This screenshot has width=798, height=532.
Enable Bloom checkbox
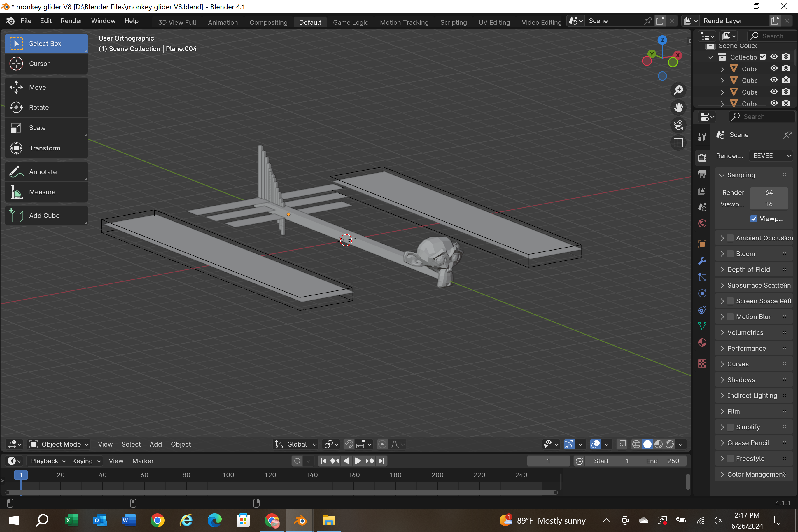click(x=731, y=254)
